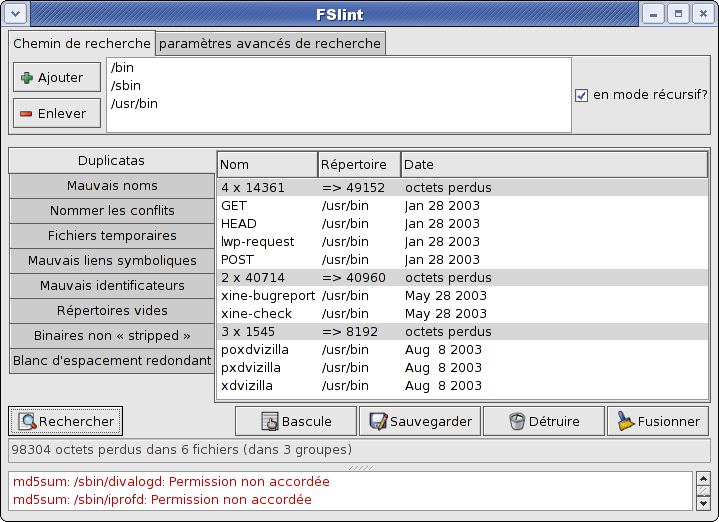This screenshot has width=719, height=522.
Task: Click the Ajouter button
Action: coord(57,78)
